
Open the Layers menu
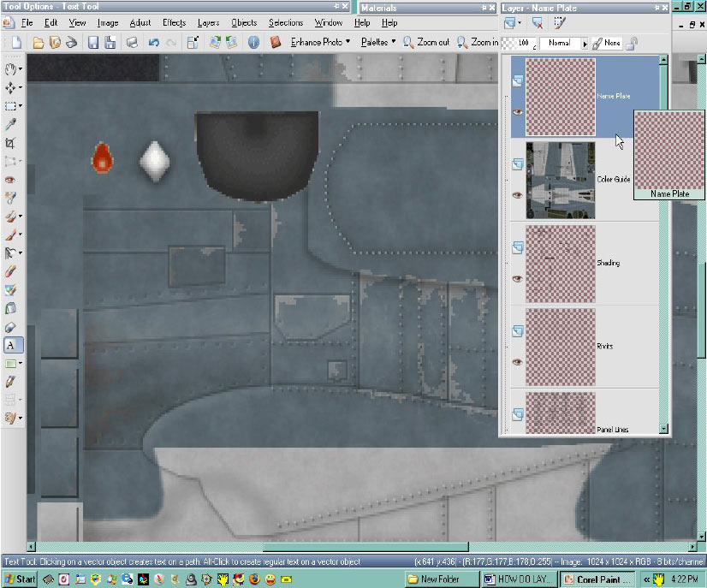pyautogui.click(x=208, y=22)
